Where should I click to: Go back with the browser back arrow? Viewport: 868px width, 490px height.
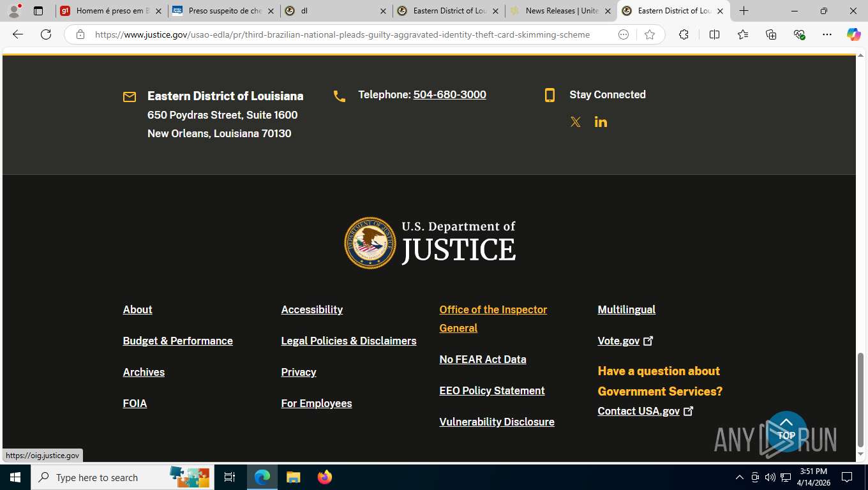pos(18,34)
